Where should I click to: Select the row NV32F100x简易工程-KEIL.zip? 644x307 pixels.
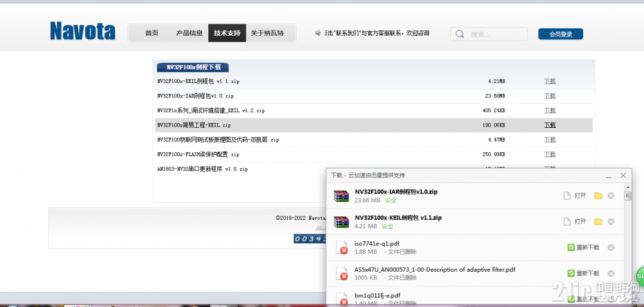click(x=374, y=125)
